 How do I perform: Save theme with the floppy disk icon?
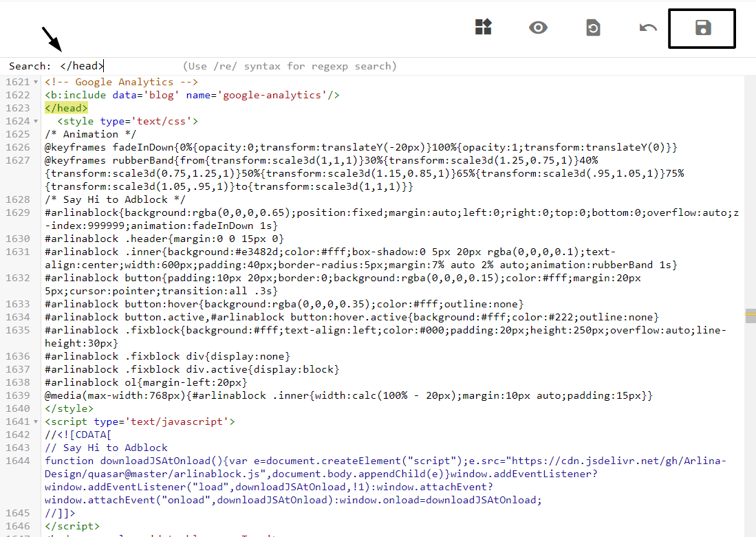click(x=703, y=28)
